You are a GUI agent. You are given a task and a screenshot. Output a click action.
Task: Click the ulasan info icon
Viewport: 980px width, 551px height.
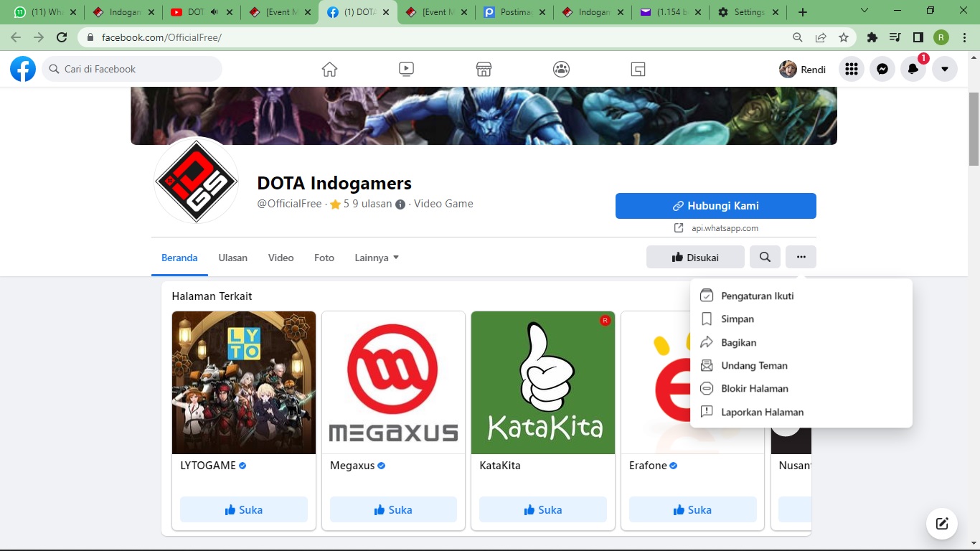coord(400,204)
